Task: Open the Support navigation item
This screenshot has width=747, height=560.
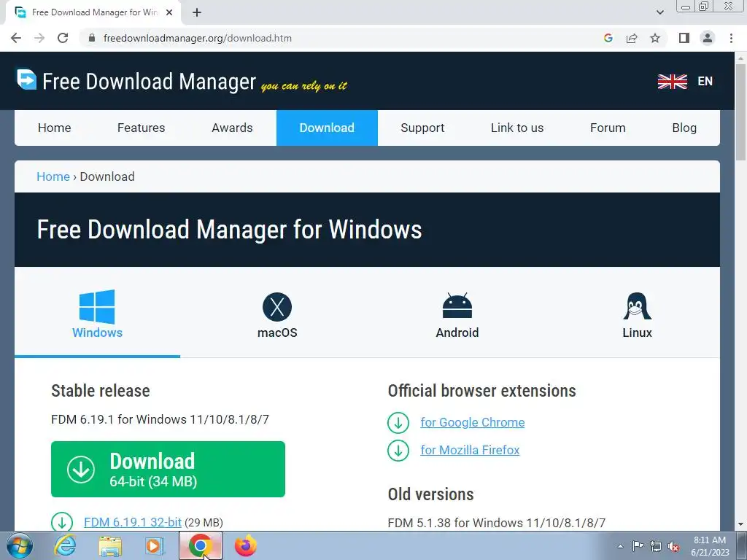Action: click(422, 128)
